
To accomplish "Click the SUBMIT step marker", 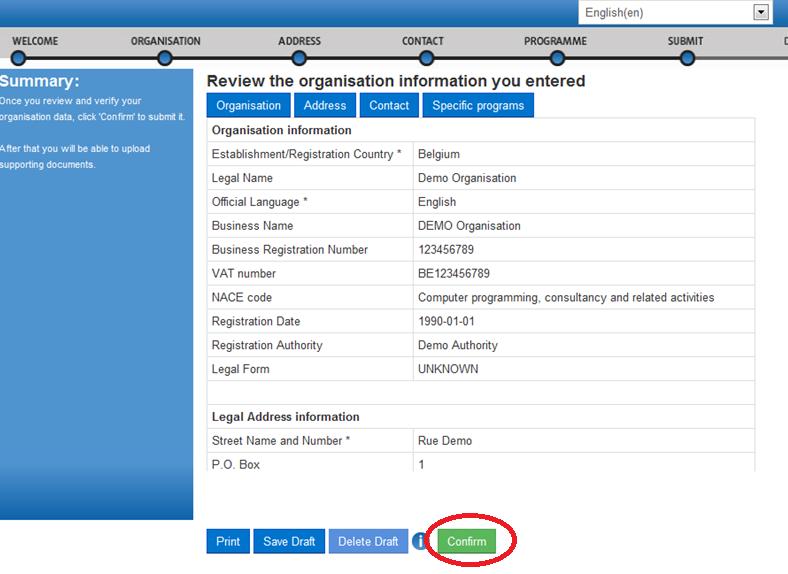I will pos(687,58).
